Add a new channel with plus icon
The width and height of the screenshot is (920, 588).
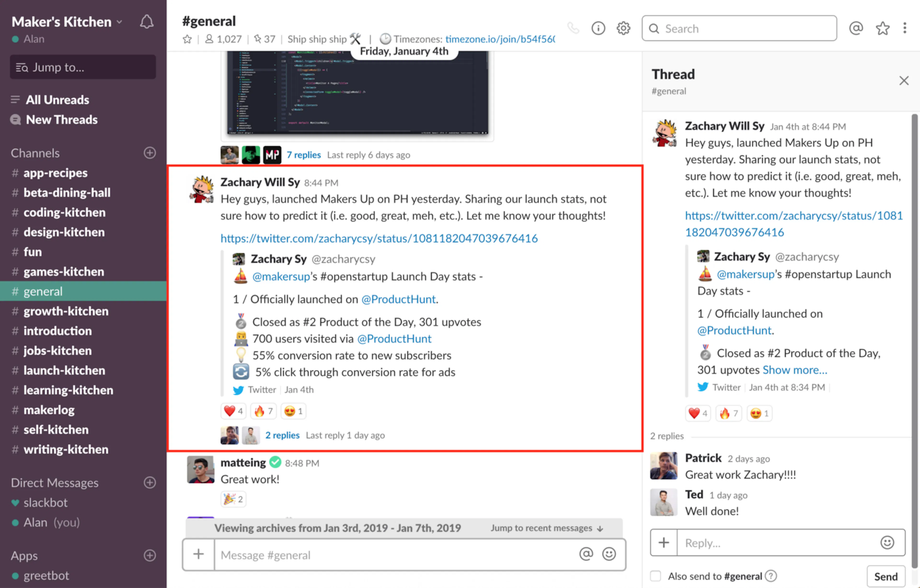point(150,153)
